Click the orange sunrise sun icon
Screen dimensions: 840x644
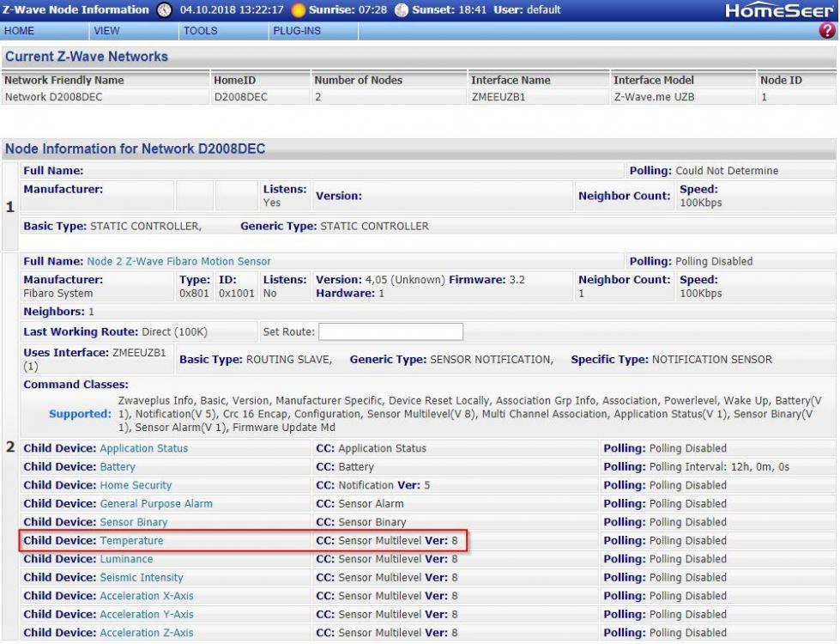[x=299, y=9]
